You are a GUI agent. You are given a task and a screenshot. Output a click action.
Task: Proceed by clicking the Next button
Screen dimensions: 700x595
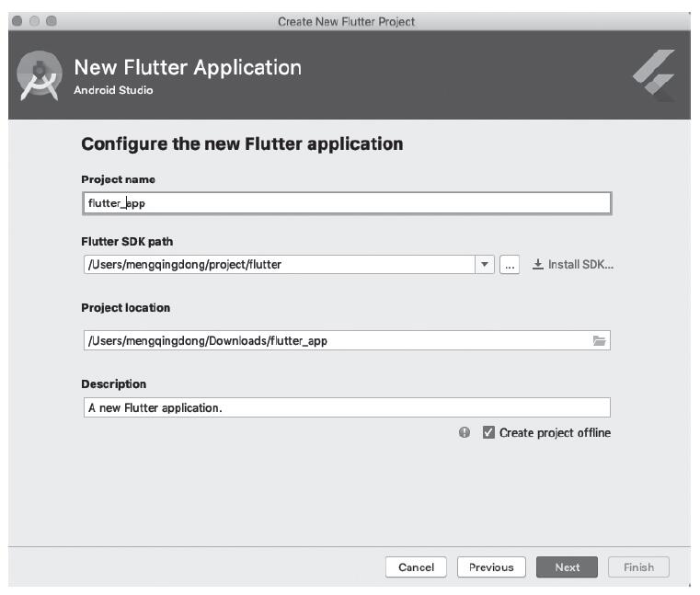pos(567,567)
